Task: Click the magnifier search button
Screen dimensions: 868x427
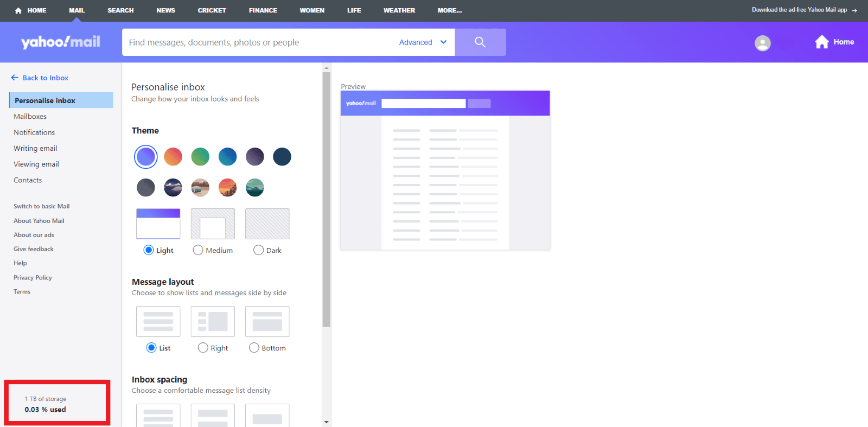Action: (480, 42)
